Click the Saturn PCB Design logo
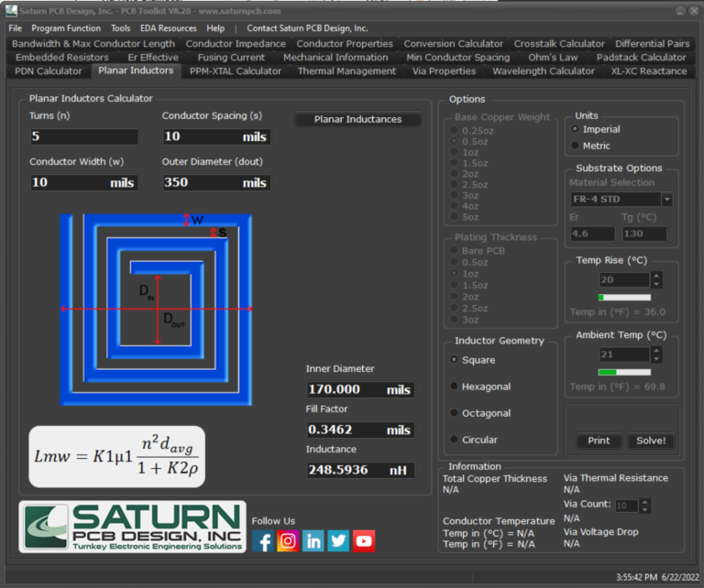Viewport: 704px width, 588px height. coord(132,527)
